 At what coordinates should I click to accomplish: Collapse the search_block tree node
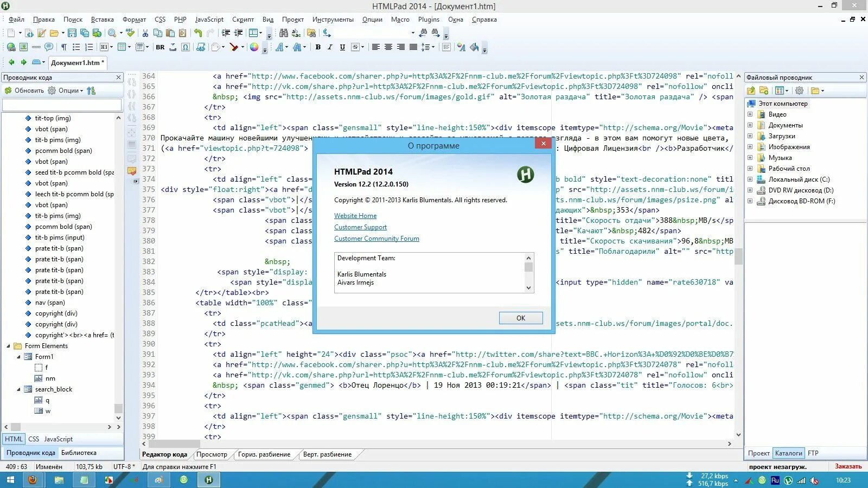(x=18, y=389)
